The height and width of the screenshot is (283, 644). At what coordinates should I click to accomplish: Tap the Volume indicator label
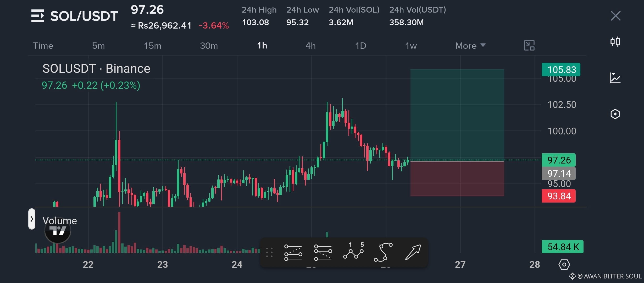coord(60,221)
